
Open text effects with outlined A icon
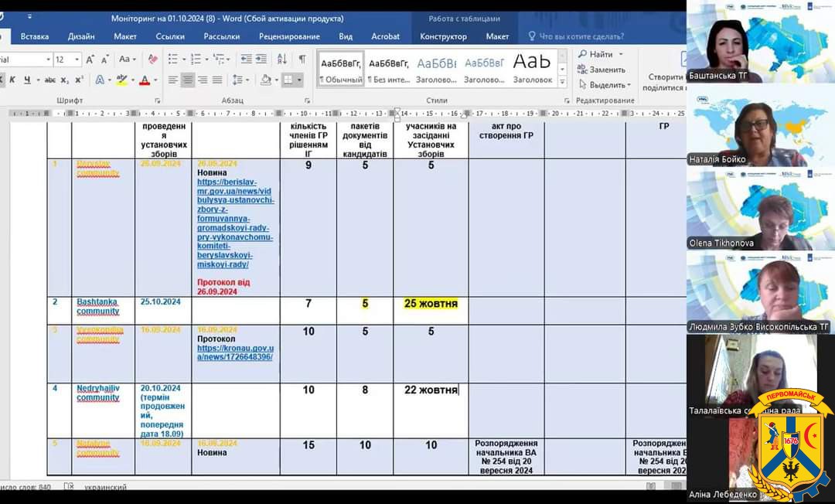(100, 80)
